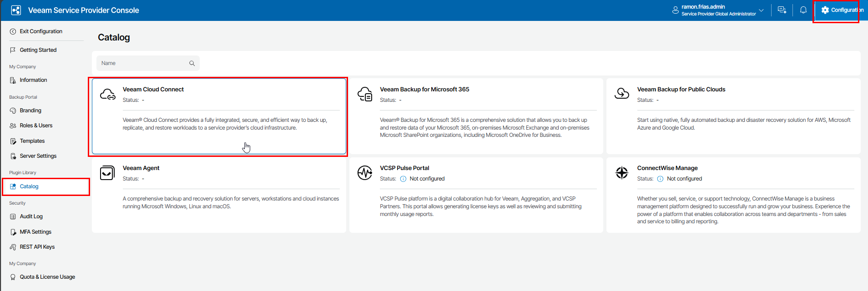Click the Veeam logo icon in header
The image size is (868, 291).
click(16, 10)
